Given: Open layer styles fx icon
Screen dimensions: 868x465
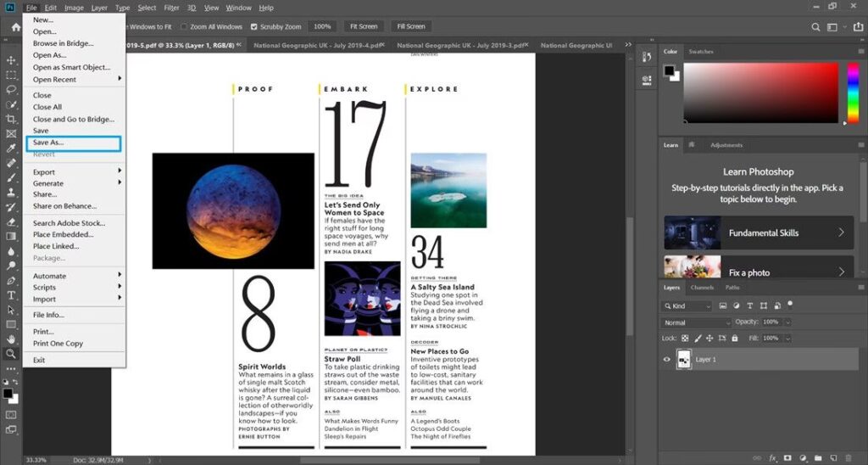Looking at the screenshot, I should point(772,458).
